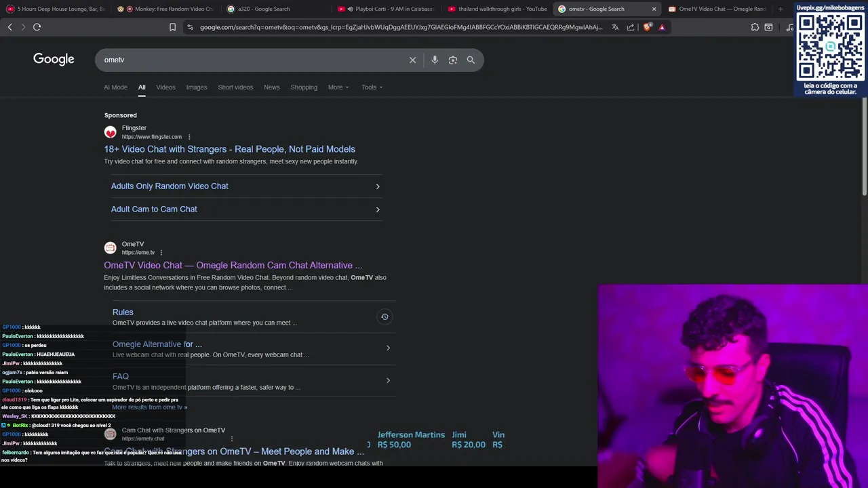Expand the FAQ row chevron
The height and width of the screenshot is (488, 868).
[388, 380]
